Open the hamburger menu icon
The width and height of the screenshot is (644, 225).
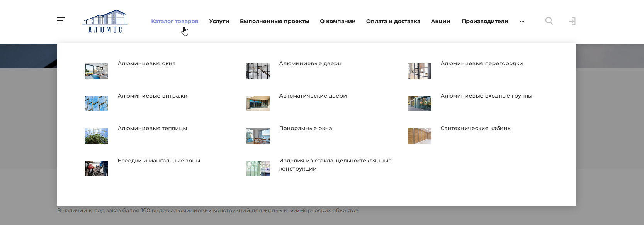coord(61,21)
